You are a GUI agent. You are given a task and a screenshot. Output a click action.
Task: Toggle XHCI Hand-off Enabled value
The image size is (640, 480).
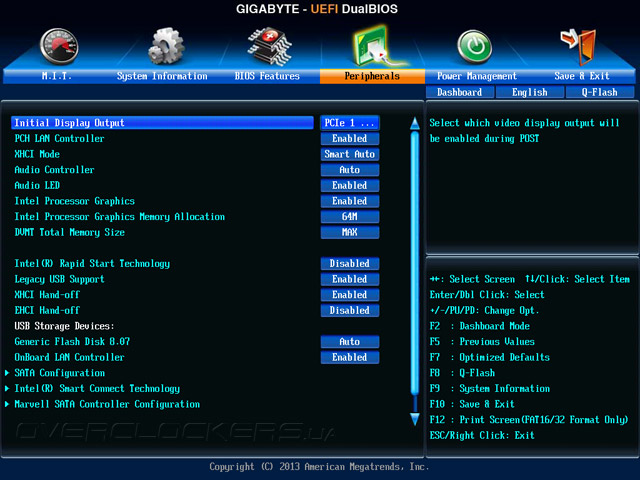[x=349, y=295]
